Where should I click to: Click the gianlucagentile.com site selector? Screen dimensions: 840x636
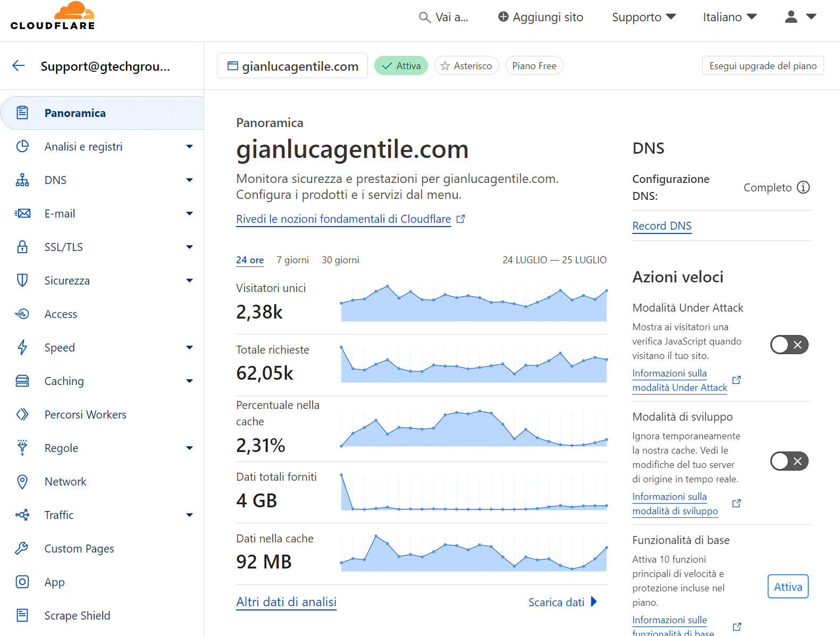[292, 66]
